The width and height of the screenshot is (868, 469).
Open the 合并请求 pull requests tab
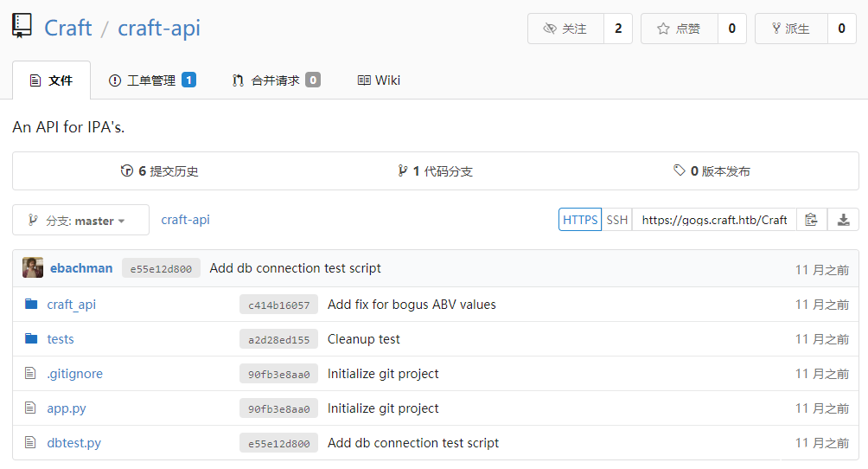[275, 80]
